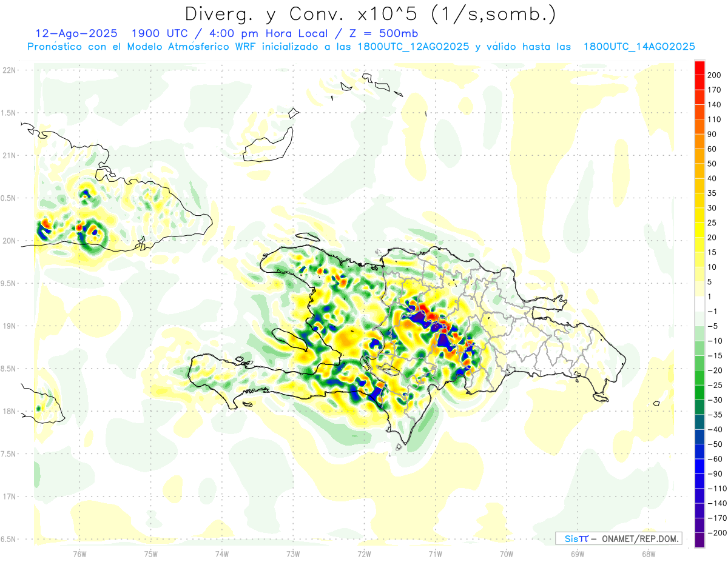Click the '71W' longitude label
The image size is (728, 562).
tap(436, 554)
